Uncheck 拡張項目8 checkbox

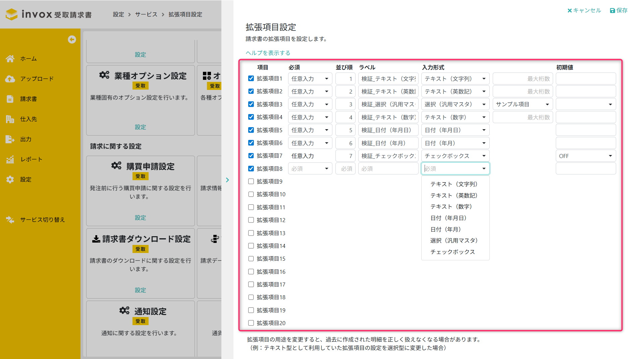[251, 169]
